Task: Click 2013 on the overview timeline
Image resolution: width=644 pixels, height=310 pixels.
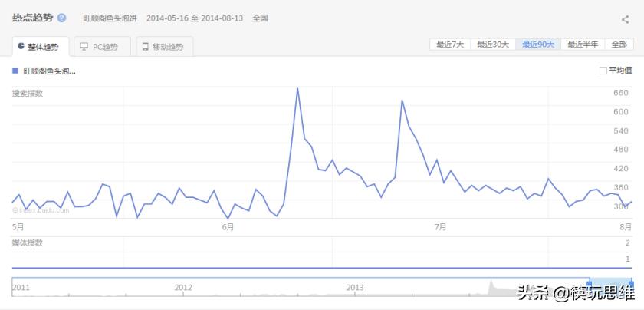Action: pos(355,288)
